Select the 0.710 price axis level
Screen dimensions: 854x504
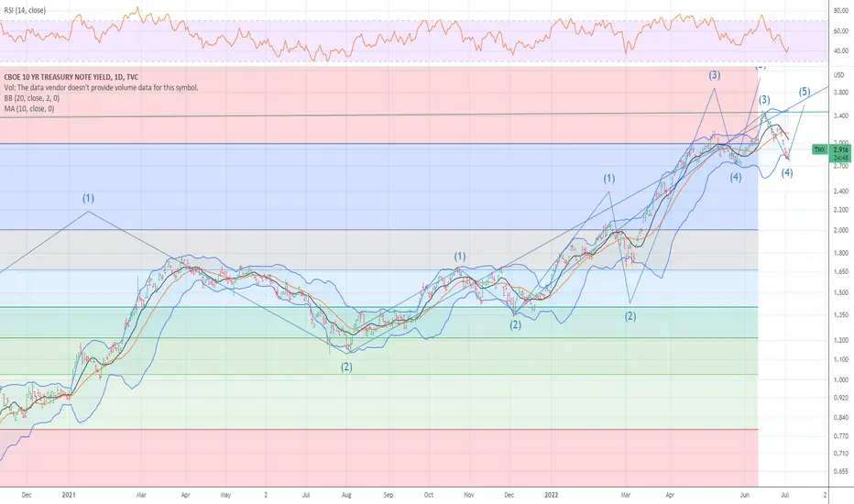coord(840,454)
